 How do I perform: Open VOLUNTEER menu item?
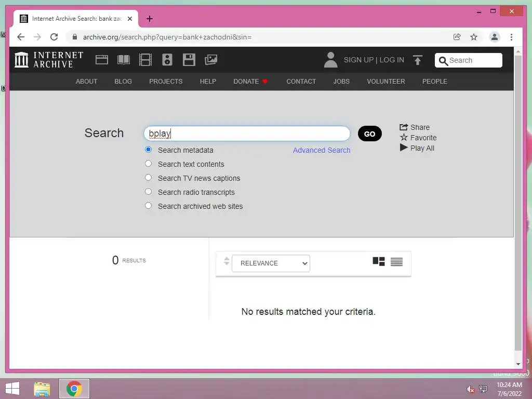click(x=386, y=82)
